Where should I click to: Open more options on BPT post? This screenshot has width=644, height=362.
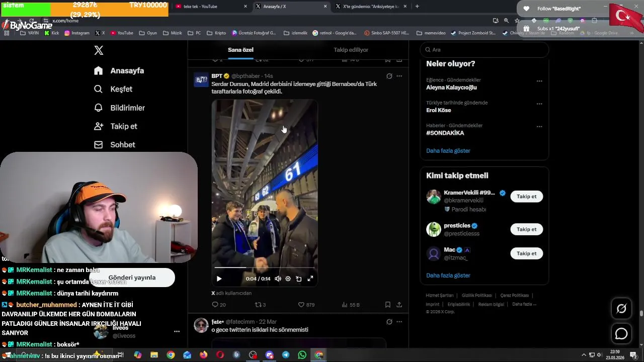click(399, 76)
